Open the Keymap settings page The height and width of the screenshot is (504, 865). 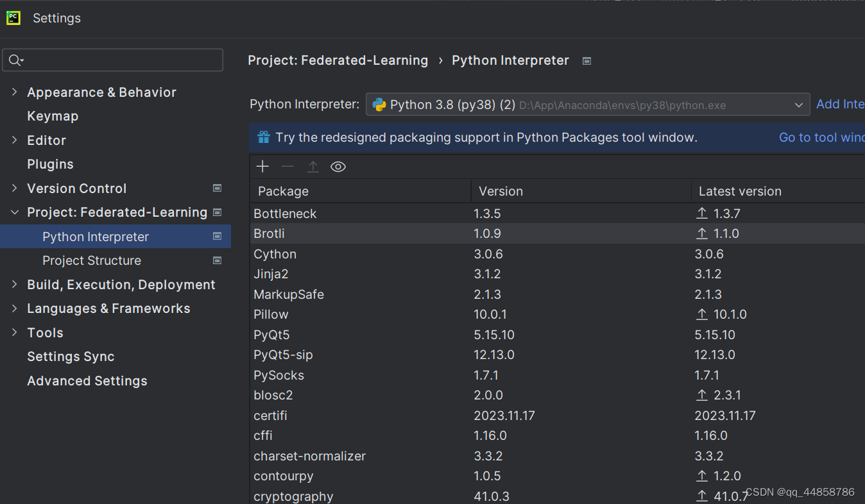point(53,116)
